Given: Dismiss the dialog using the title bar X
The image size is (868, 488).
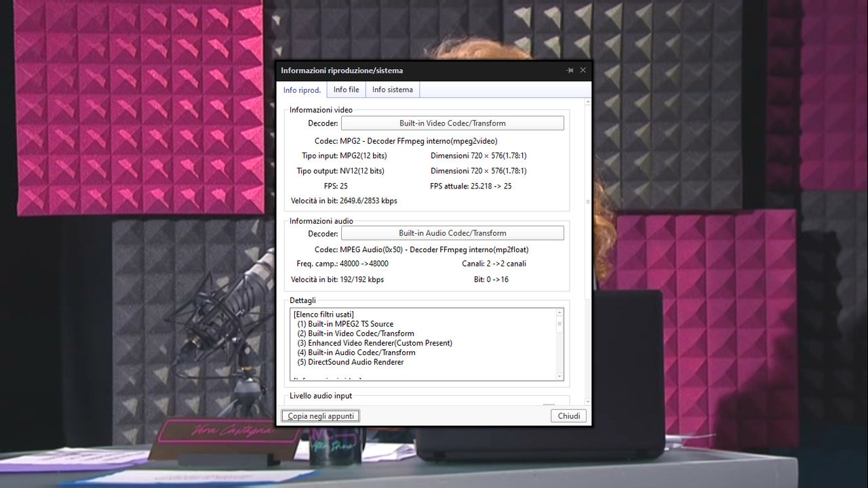Looking at the screenshot, I should click(x=583, y=70).
